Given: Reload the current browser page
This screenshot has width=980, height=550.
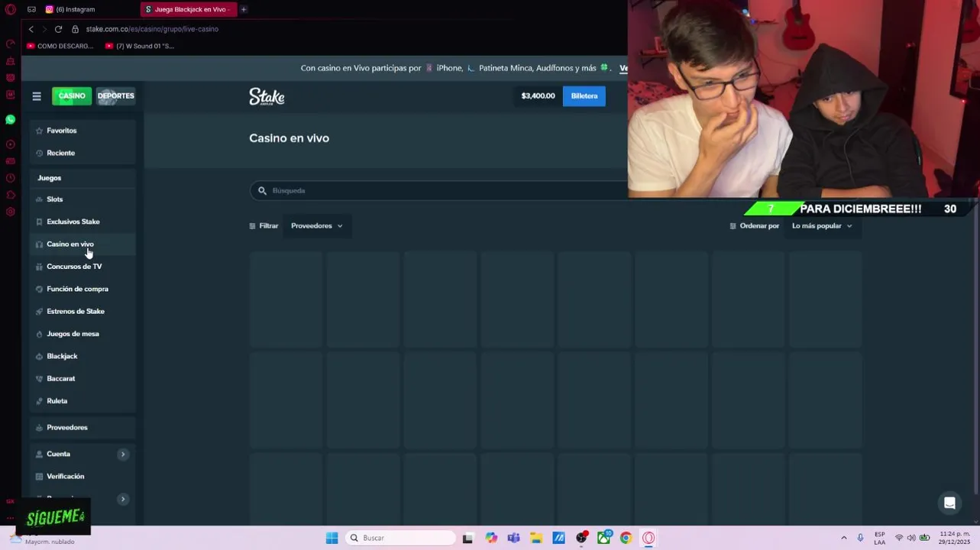Looking at the screenshot, I should click(x=58, y=29).
